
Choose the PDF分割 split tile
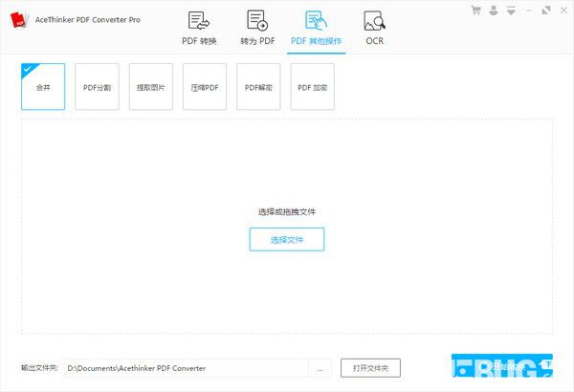[97, 87]
